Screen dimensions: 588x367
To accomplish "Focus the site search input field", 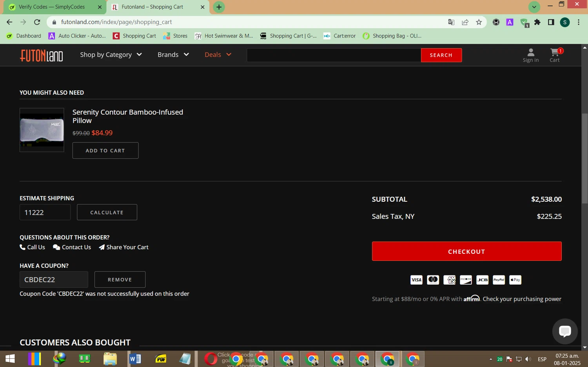I will click(334, 55).
